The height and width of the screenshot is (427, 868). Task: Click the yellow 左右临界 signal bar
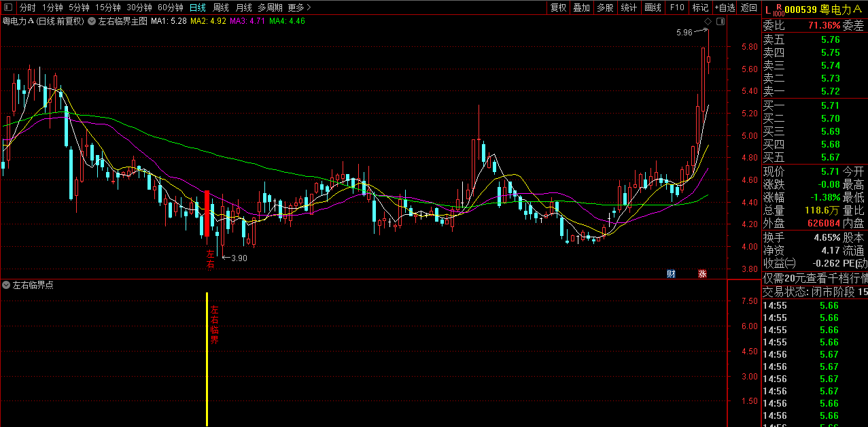point(207,359)
